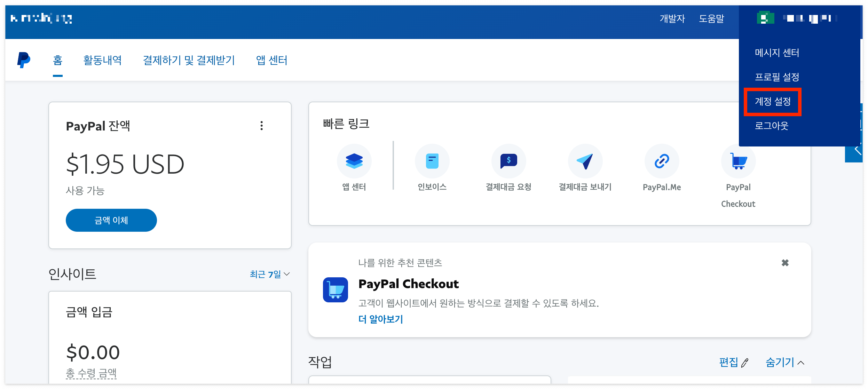Open three-dot menu on PayPal 잔액 card
The image size is (868, 389).
tap(262, 126)
